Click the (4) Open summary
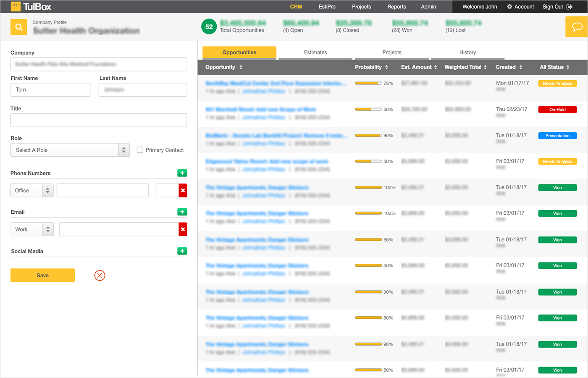The image size is (588, 378). (x=293, y=30)
